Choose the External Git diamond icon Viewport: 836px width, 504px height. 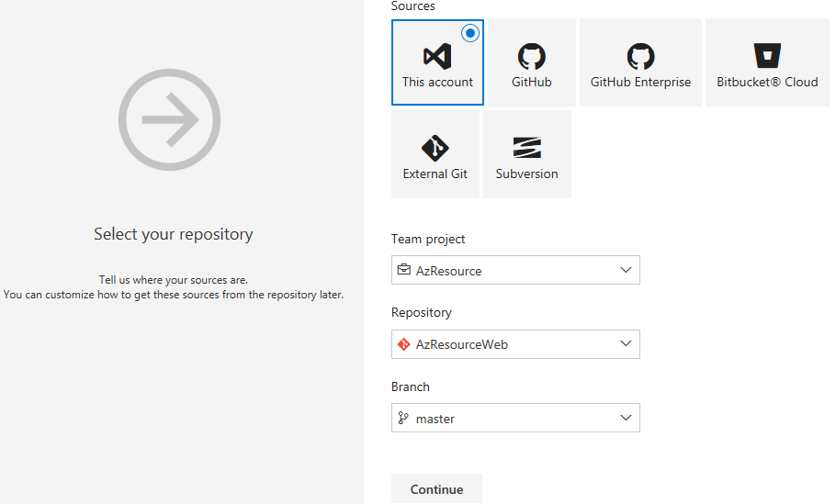pyautogui.click(x=435, y=148)
